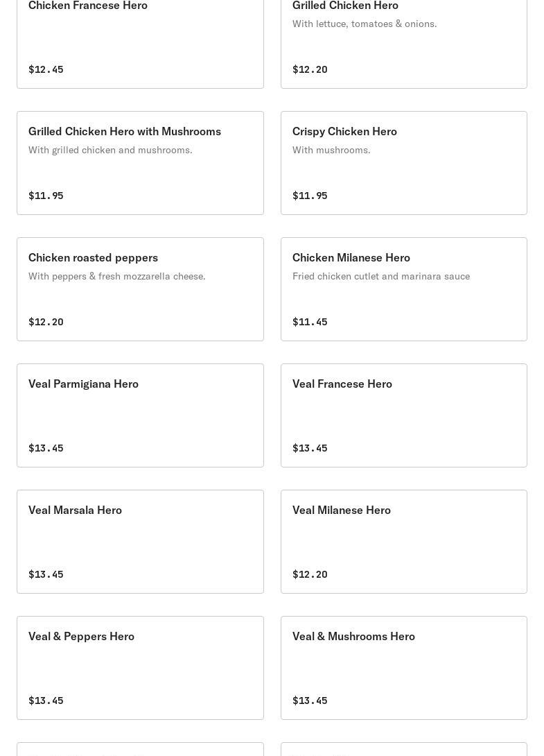Screen dimensions: 544x756
Task: Click the $12.20 price under Veal Milanese
Action: coord(310,574)
